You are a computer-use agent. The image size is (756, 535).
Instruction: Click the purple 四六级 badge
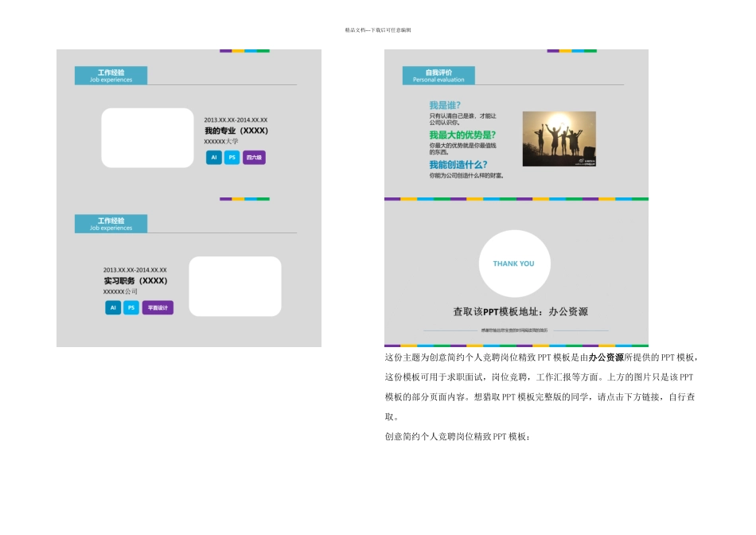[254, 158]
